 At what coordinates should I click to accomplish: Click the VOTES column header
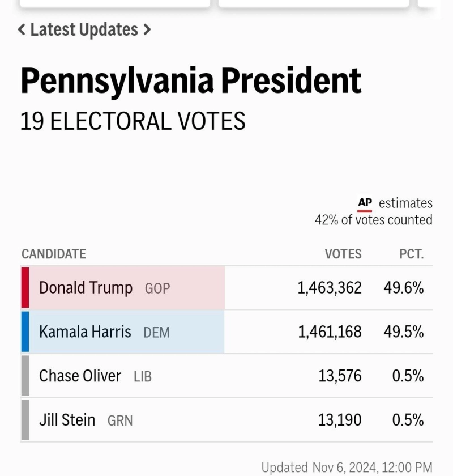click(x=343, y=254)
